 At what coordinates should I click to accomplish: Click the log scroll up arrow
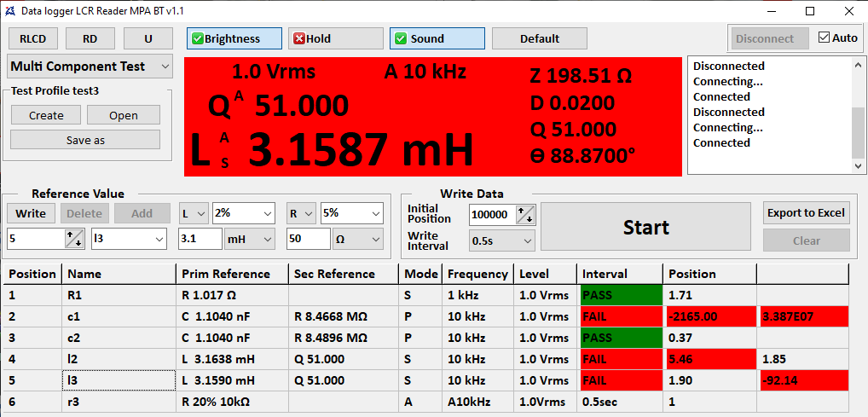(858, 63)
